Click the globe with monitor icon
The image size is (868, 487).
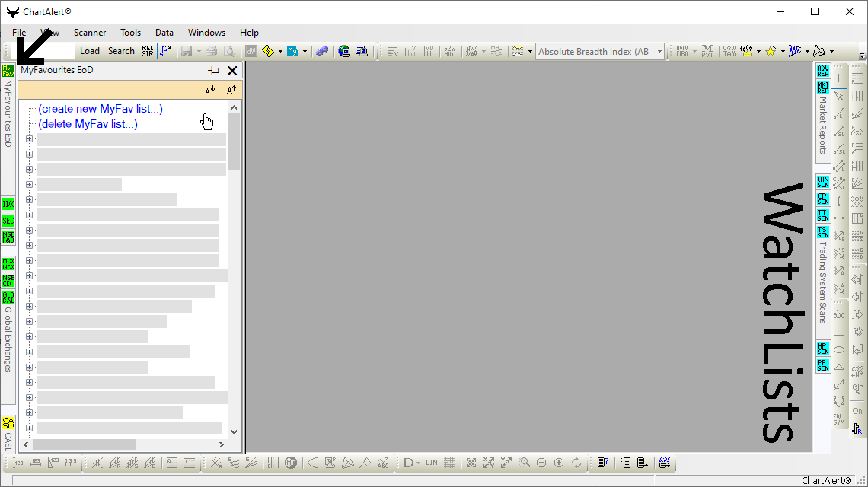point(343,51)
